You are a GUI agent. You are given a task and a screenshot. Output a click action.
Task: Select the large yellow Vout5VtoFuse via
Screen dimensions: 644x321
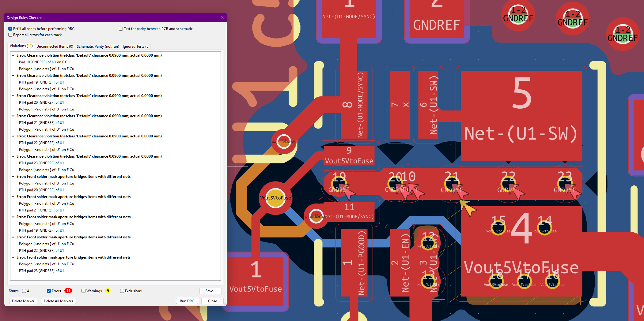[275, 198]
